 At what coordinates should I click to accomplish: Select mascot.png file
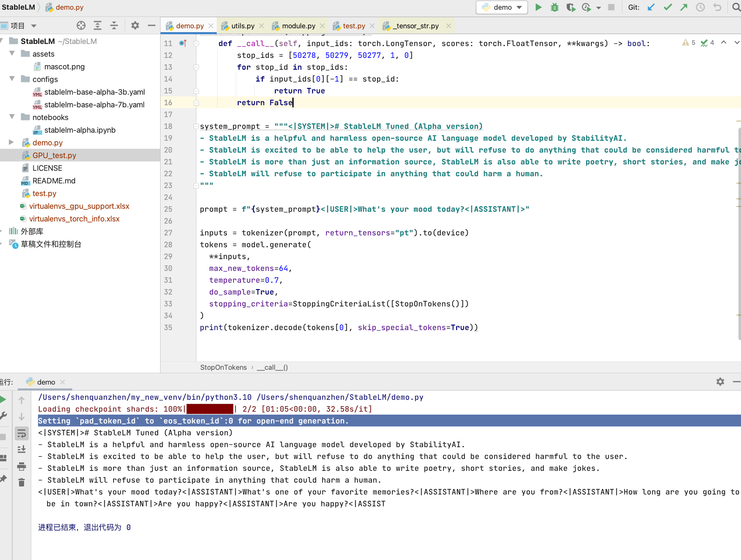[64, 66]
